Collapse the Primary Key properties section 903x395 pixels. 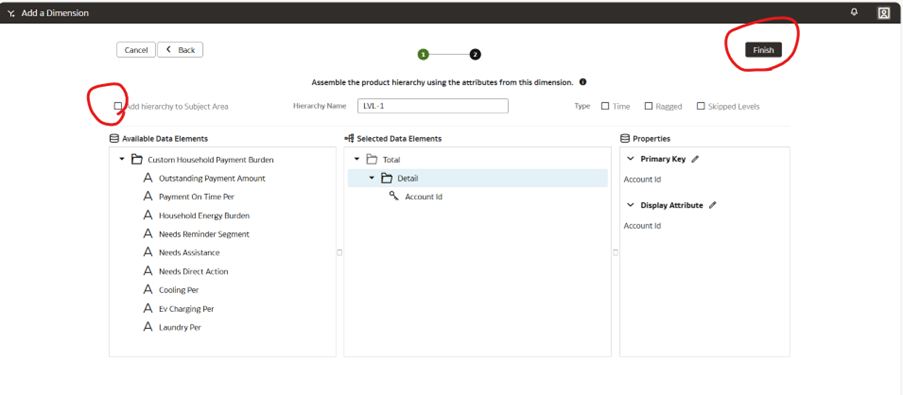click(x=631, y=159)
